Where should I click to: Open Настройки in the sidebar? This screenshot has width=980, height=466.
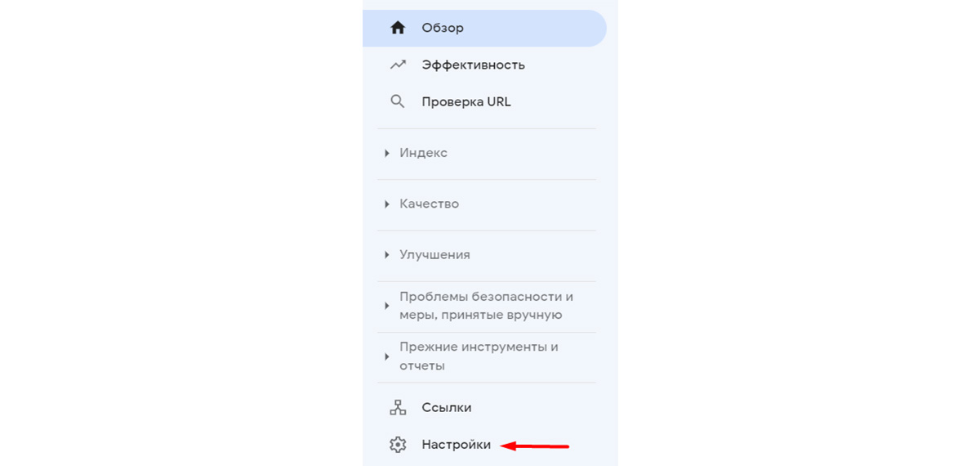484,445
